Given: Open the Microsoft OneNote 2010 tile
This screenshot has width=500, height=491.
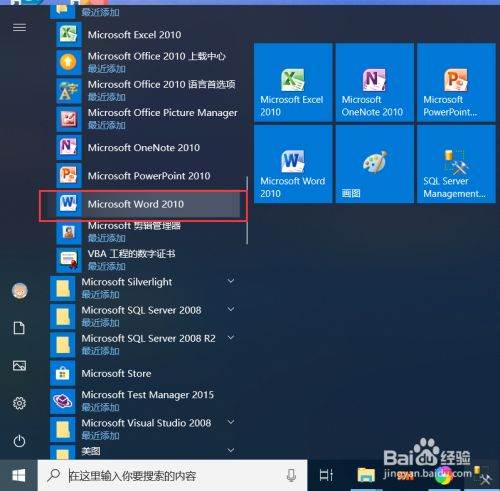Looking at the screenshot, I should [375, 82].
